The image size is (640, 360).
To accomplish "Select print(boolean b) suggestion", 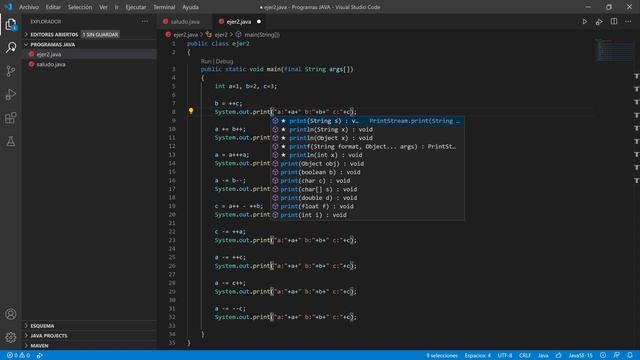I will coord(367,172).
